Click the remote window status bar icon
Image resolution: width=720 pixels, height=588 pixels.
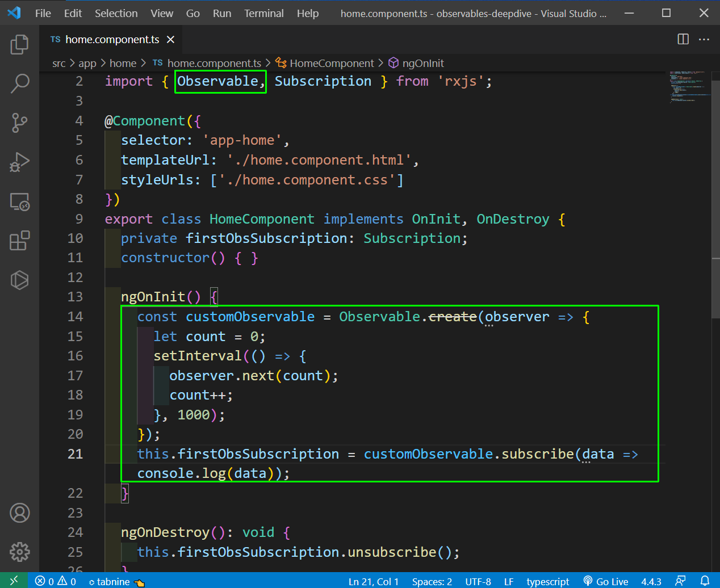(x=14, y=580)
